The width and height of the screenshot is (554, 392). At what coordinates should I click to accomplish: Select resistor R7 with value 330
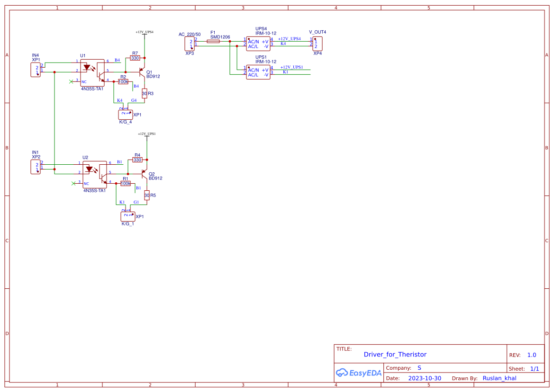(x=136, y=59)
